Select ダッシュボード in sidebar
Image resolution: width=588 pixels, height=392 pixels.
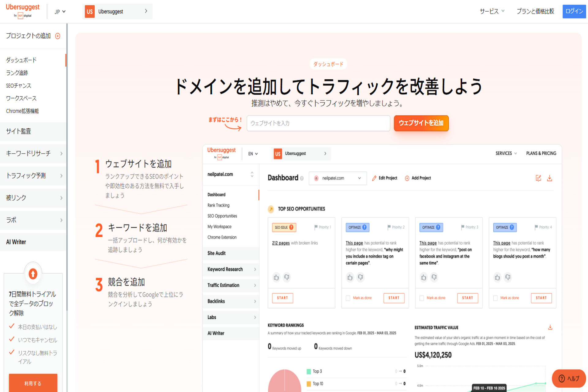[21, 60]
